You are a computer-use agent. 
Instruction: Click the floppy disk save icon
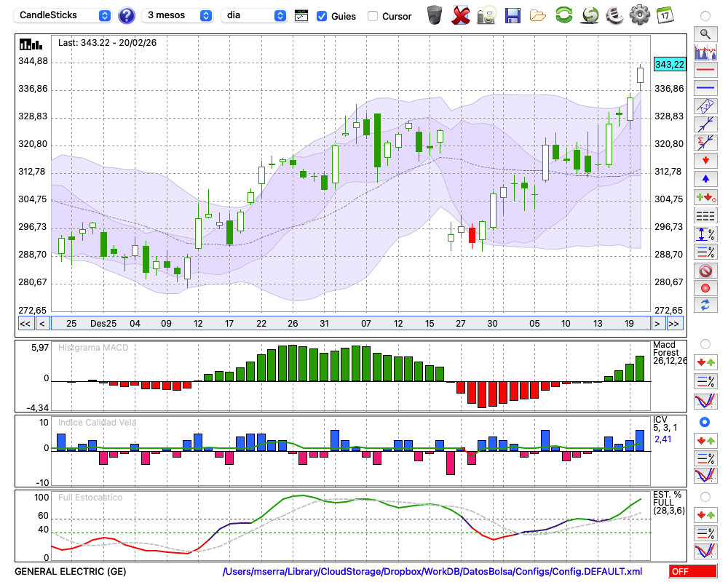click(x=513, y=15)
